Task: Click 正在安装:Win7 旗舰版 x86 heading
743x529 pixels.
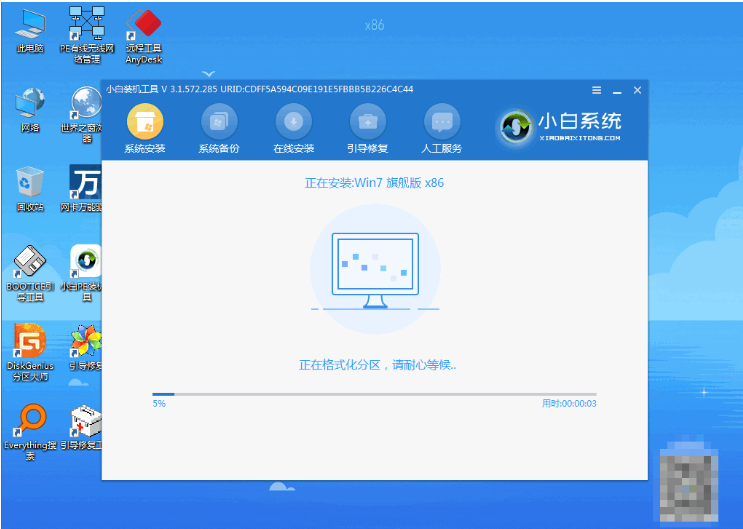Action: [374, 183]
